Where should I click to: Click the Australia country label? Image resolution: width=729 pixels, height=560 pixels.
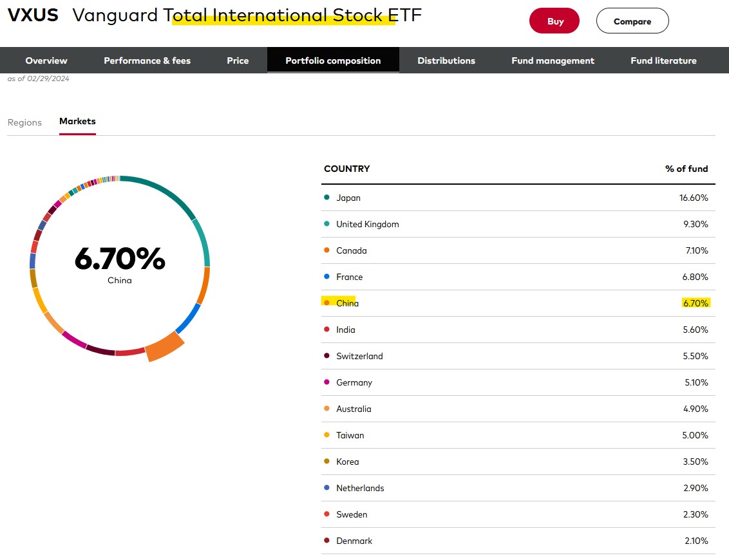click(x=354, y=409)
